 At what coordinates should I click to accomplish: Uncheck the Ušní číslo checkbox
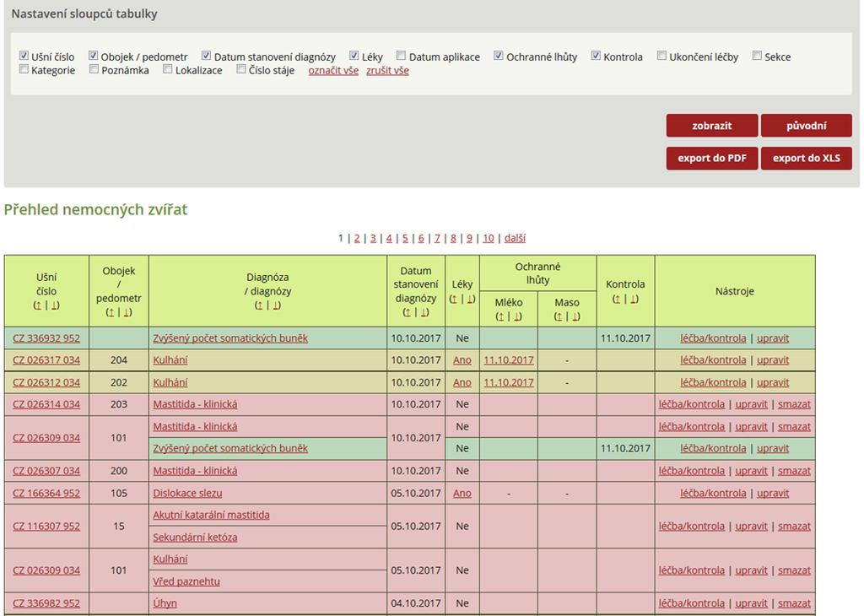tap(24, 56)
